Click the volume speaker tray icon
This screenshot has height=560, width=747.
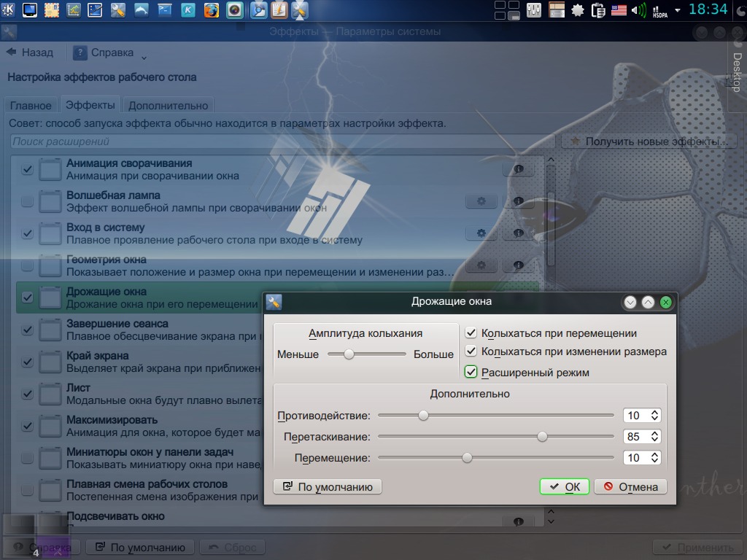tap(638, 10)
